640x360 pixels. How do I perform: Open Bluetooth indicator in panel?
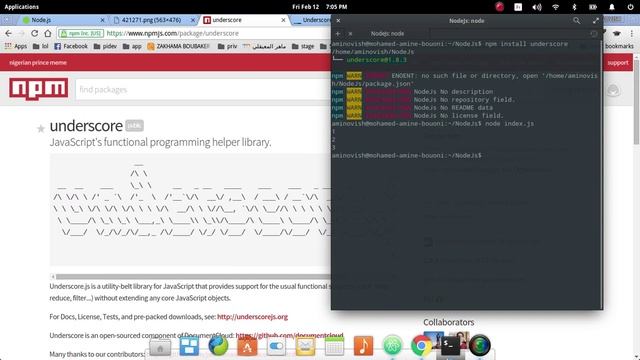click(574, 7)
